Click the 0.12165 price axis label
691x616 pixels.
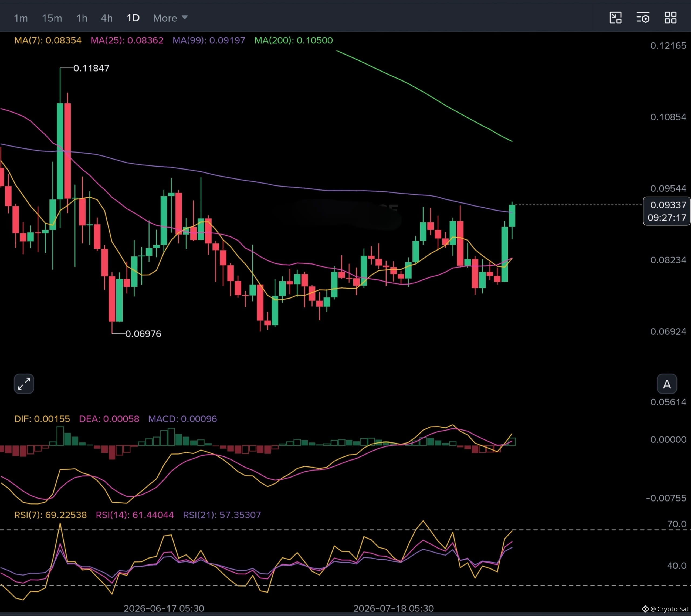(668, 45)
